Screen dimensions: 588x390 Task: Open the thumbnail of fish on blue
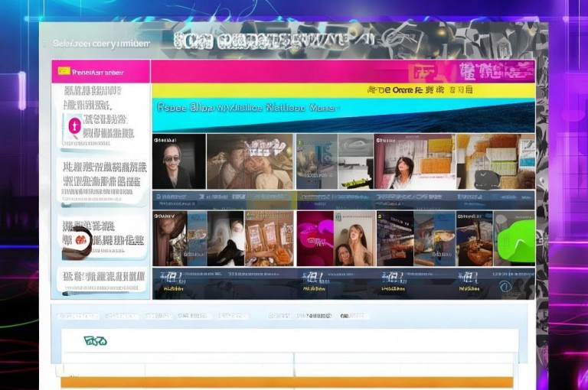coord(435,239)
